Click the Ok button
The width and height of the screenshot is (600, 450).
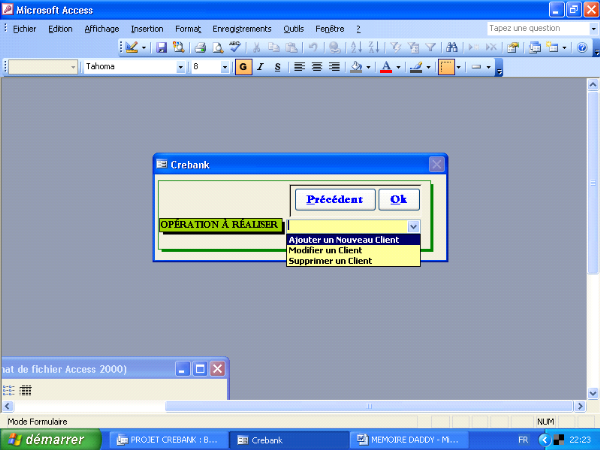(398, 199)
